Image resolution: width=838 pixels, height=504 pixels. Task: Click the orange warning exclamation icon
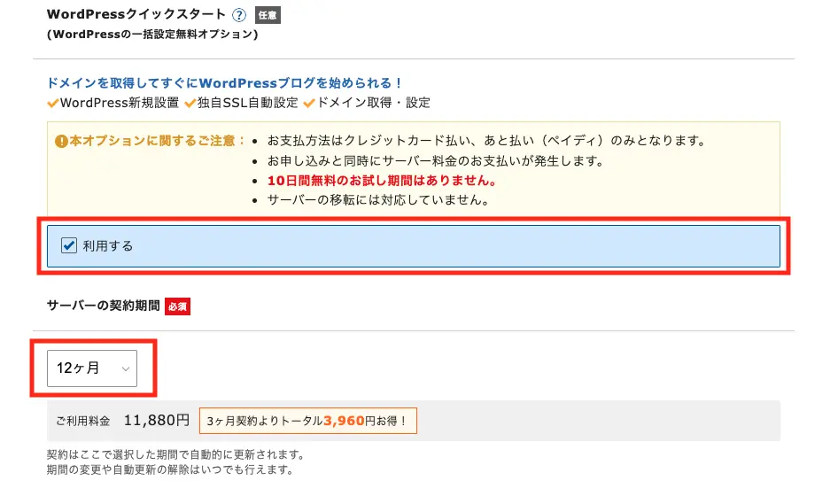[61, 140]
